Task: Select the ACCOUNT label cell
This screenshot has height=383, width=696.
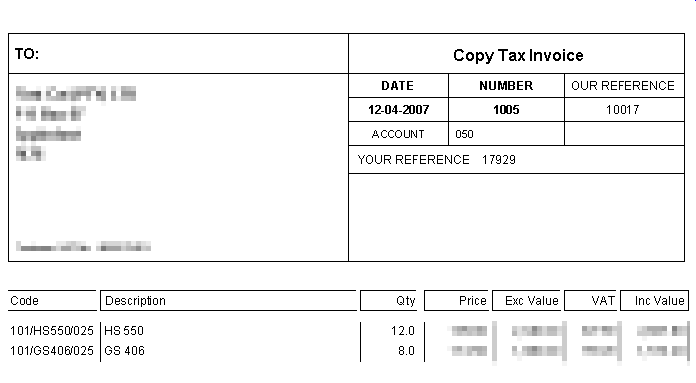Action: click(398, 134)
